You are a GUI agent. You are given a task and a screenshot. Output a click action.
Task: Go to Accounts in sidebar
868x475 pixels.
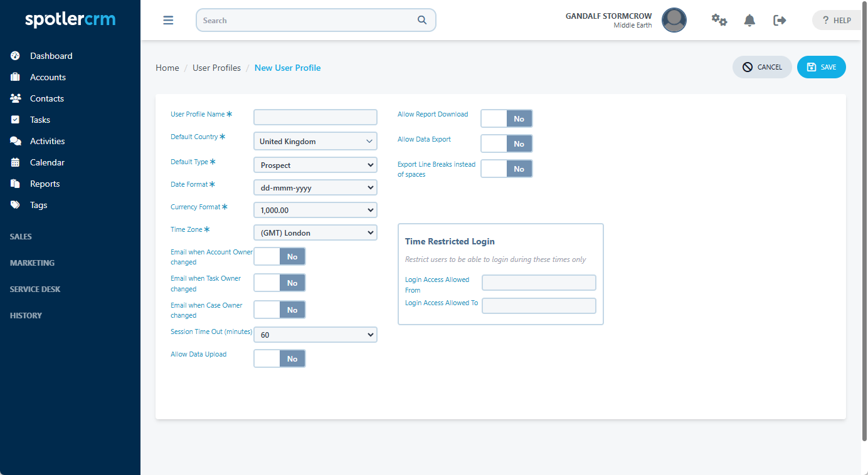(48, 77)
